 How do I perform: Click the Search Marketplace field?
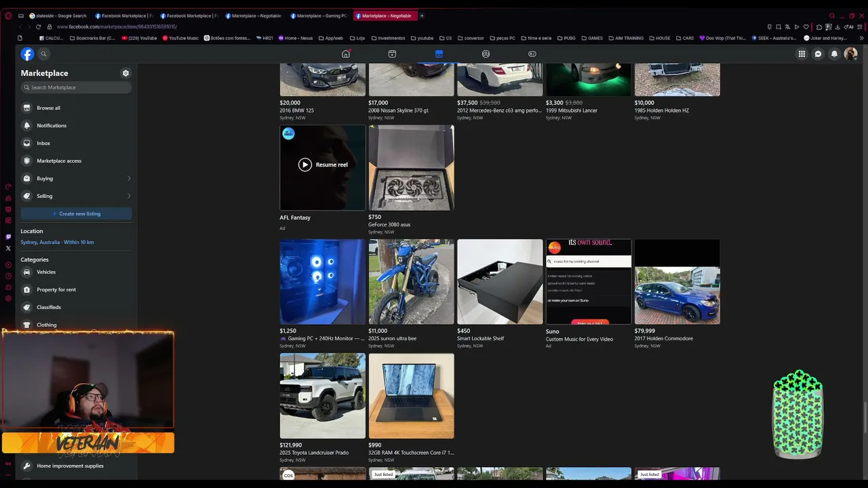pos(76,87)
